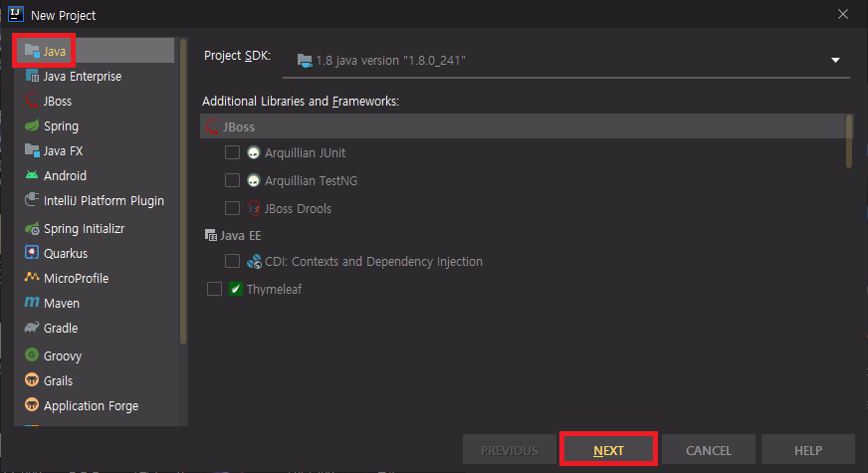Check the Thymeleaf framework checkbox

pyautogui.click(x=214, y=289)
